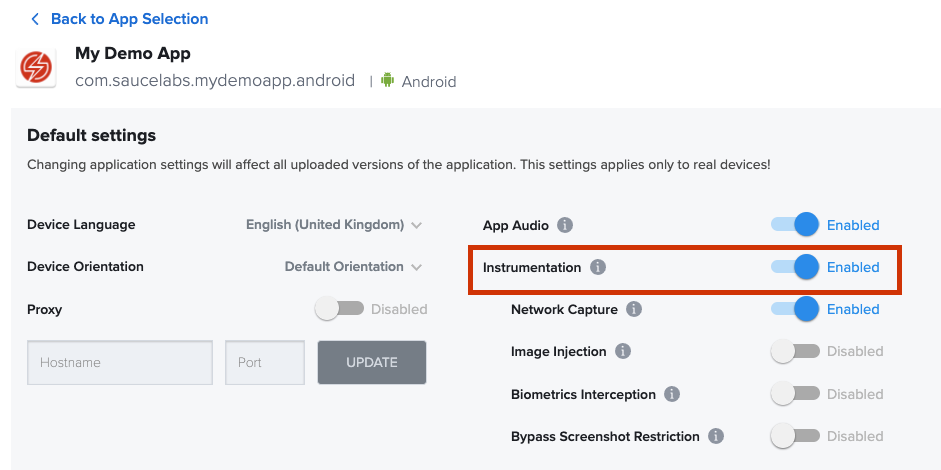Turn on Biometrics Interception

tap(795, 394)
